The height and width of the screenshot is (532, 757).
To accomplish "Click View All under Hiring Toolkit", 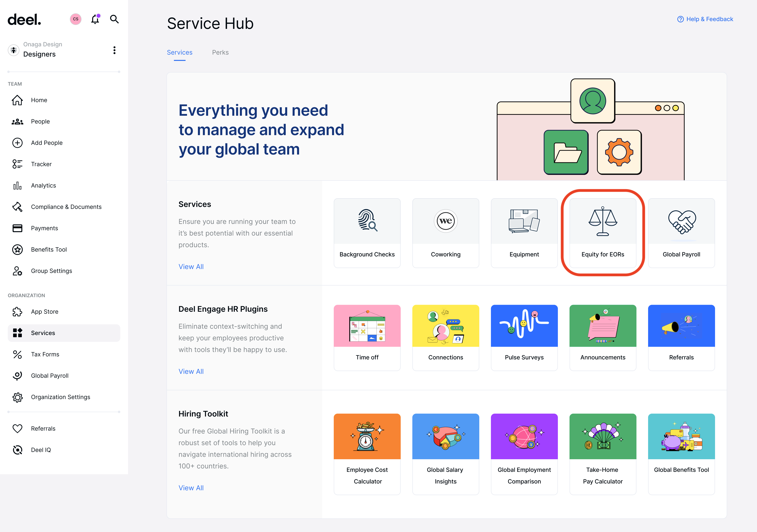I will 191,488.
